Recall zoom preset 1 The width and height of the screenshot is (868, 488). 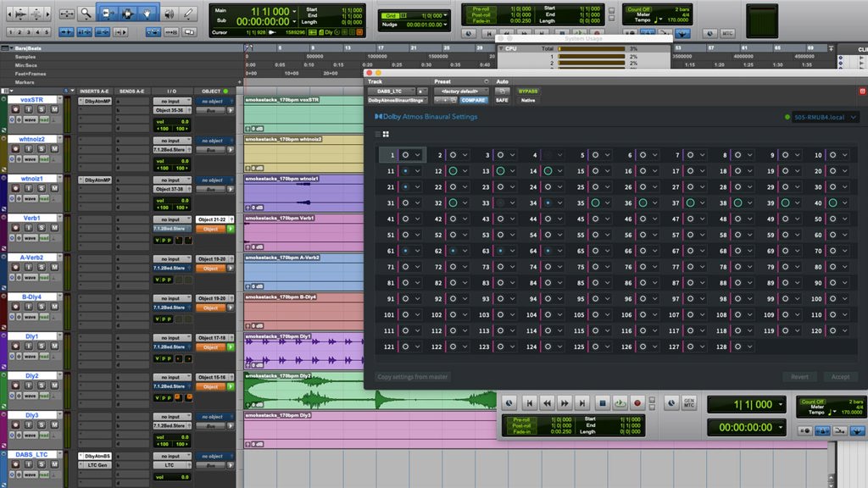(11, 32)
